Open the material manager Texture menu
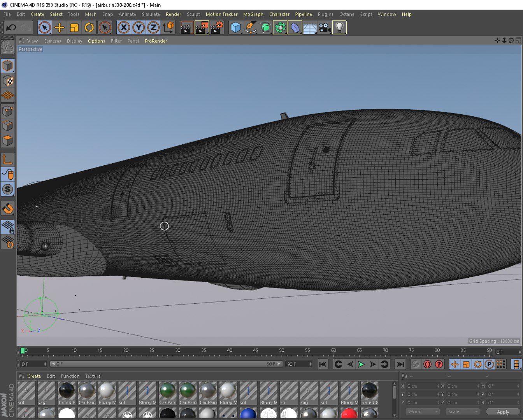 (93, 376)
